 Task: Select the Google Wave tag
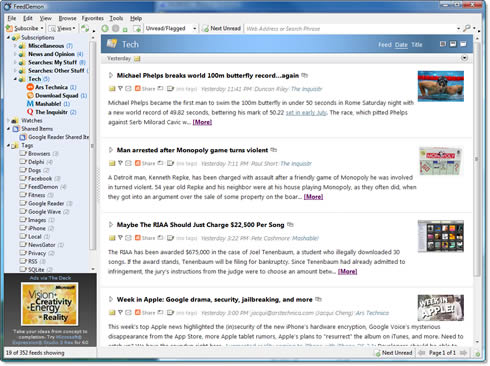pos(44,212)
